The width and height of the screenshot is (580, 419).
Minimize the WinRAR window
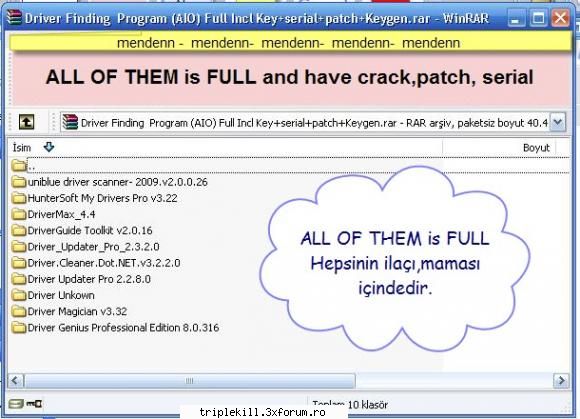[x=515, y=18]
